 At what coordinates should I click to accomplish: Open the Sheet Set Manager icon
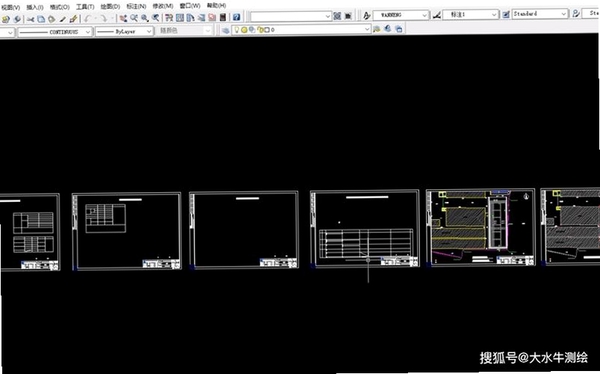[201, 18]
